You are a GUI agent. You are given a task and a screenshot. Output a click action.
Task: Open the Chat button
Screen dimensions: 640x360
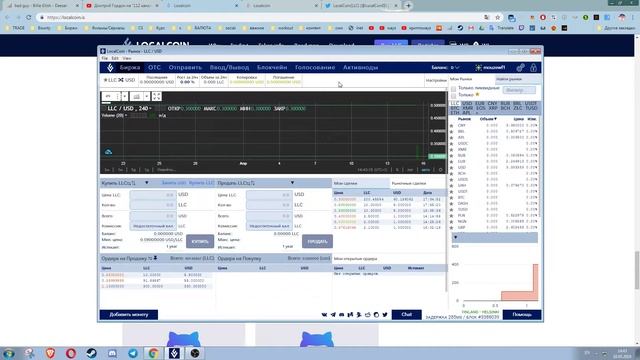pyautogui.click(x=407, y=315)
